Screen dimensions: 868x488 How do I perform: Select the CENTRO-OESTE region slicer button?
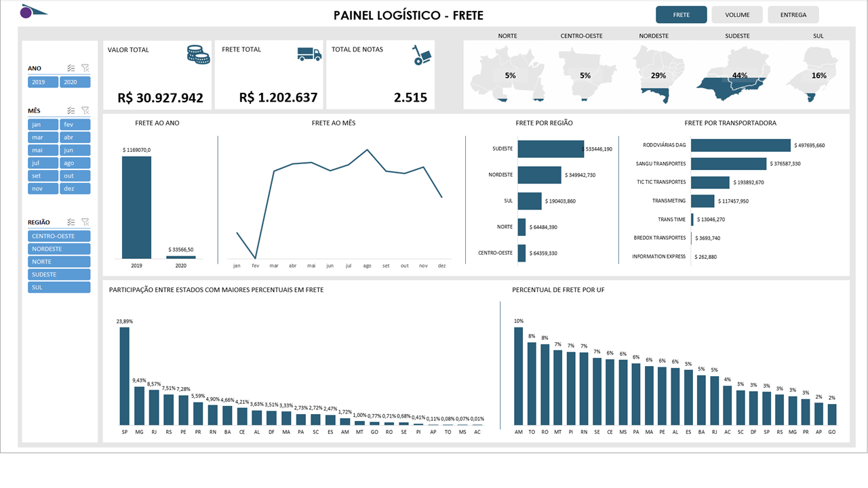(59, 237)
